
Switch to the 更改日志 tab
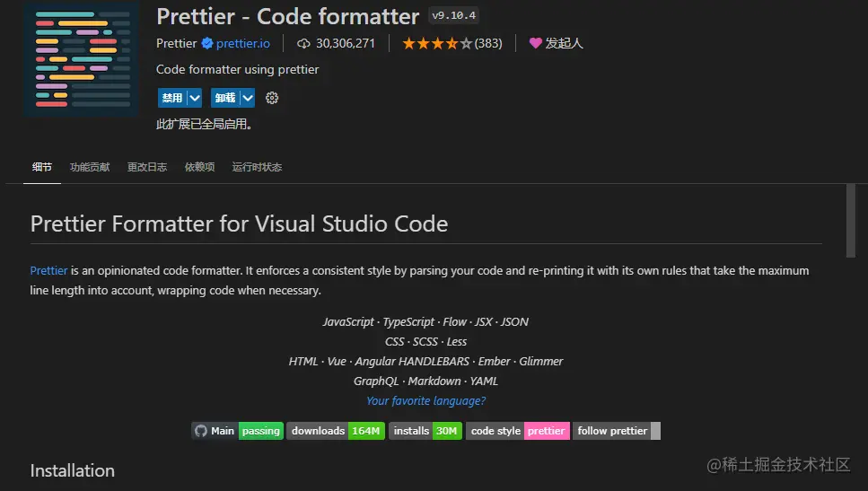coord(147,167)
